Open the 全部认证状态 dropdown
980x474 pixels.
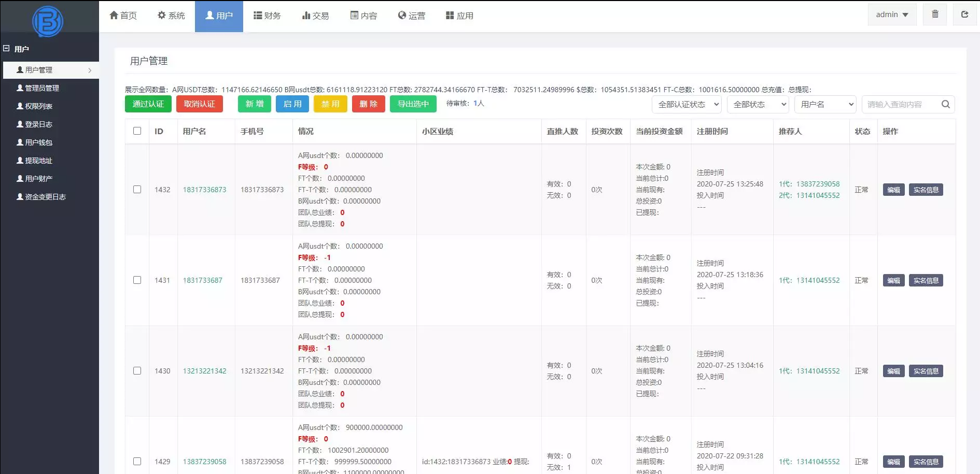tap(686, 104)
